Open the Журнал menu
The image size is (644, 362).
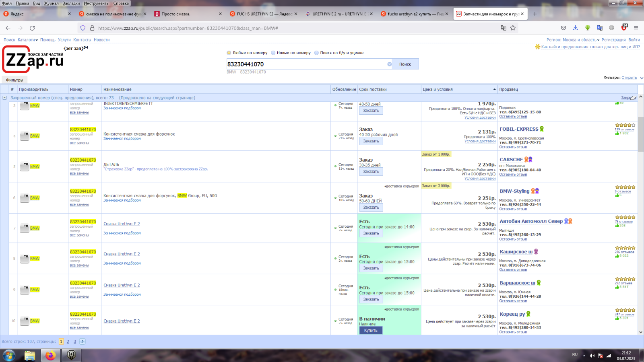click(x=51, y=3)
